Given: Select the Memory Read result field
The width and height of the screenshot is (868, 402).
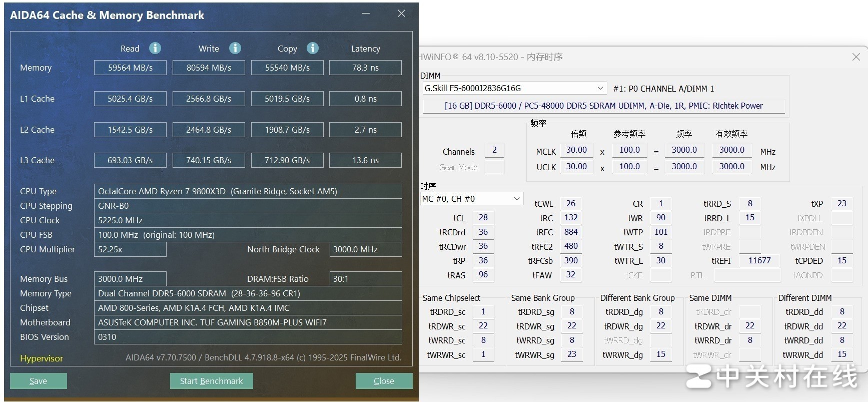Looking at the screenshot, I should (130, 68).
